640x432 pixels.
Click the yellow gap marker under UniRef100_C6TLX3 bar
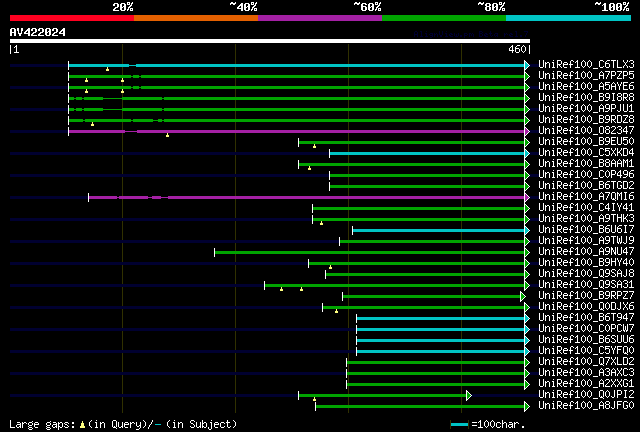coord(107,69)
